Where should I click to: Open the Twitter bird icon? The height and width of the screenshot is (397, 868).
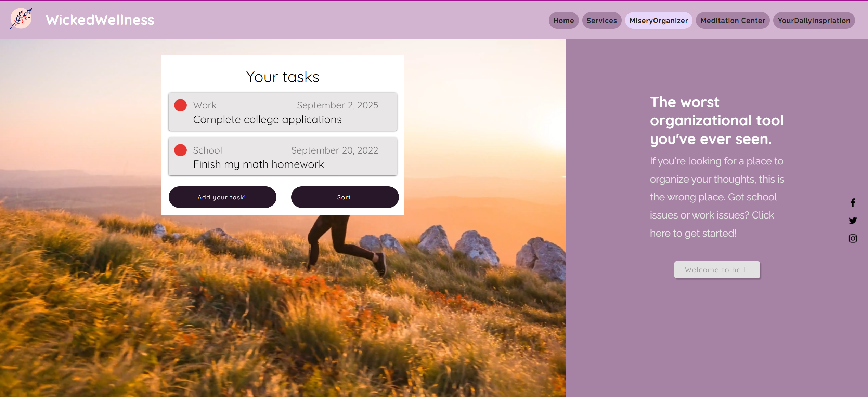853,221
